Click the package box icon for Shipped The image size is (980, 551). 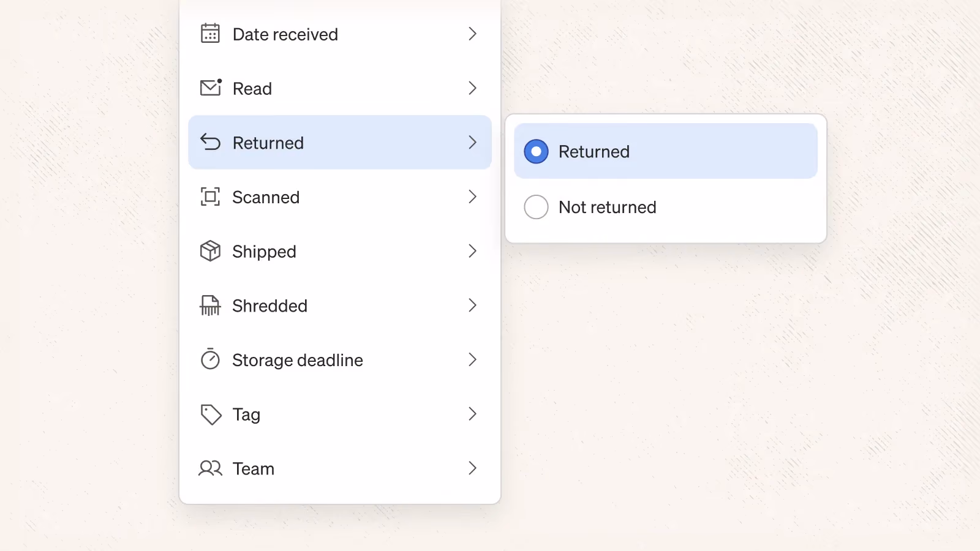pyautogui.click(x=210, y=251)
